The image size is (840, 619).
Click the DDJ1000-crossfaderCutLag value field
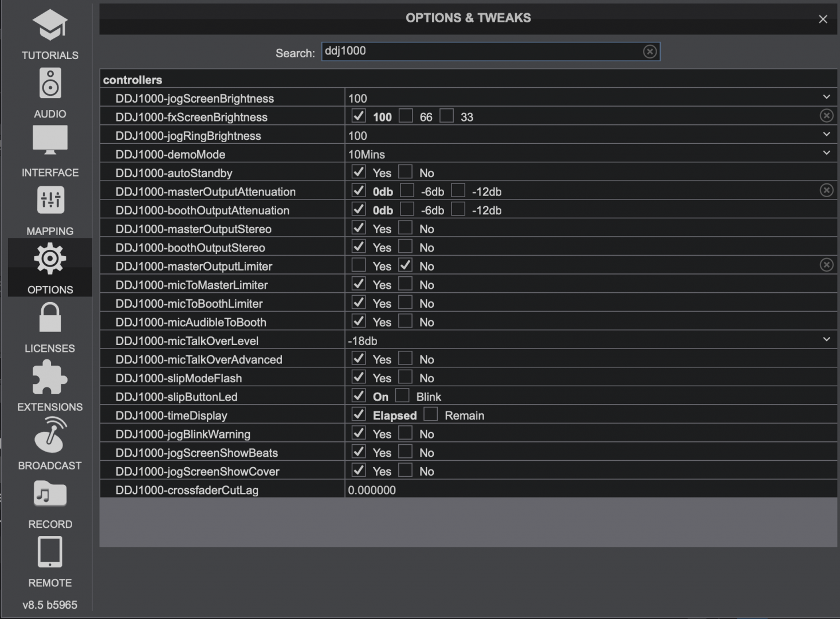coord(590,490)
